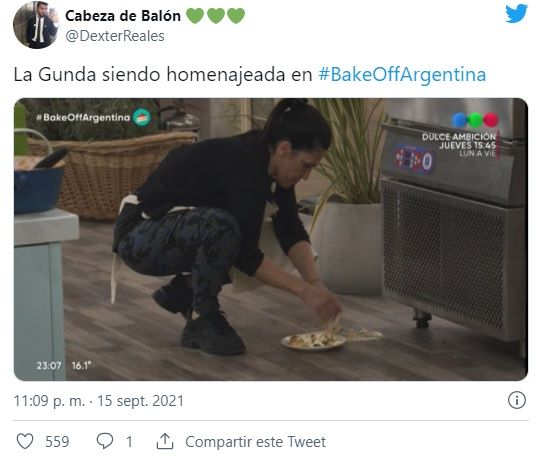Screen dimensions: 542x457
Task: Select Compartir este Tweet
Action: (255, 442)
